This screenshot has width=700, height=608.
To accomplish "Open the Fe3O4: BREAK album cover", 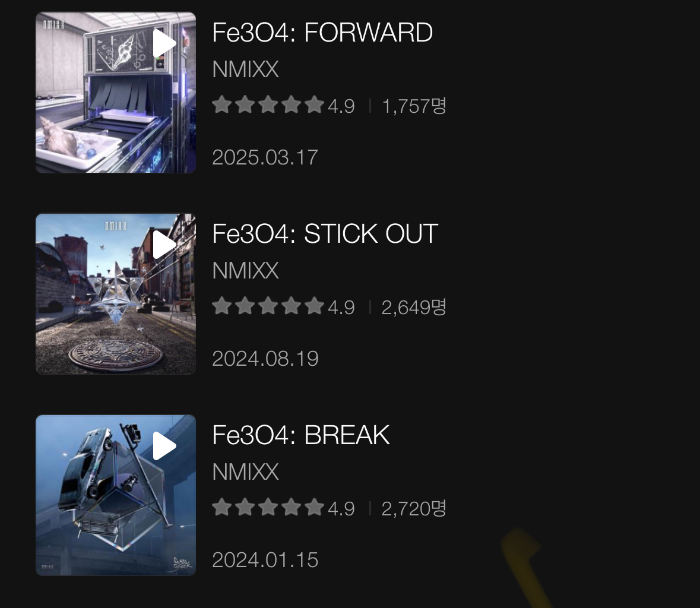I will click(116, 495).
